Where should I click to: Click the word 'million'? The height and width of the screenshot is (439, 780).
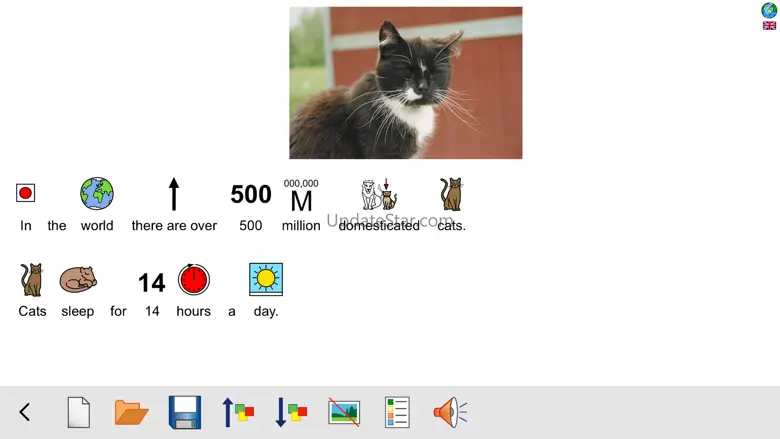click(x=301, y=226)
